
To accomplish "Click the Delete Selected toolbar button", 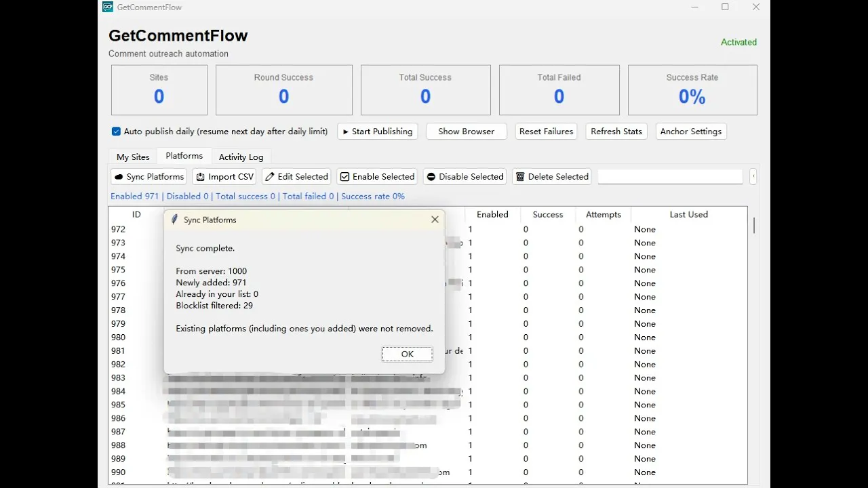I will point(552,177).
